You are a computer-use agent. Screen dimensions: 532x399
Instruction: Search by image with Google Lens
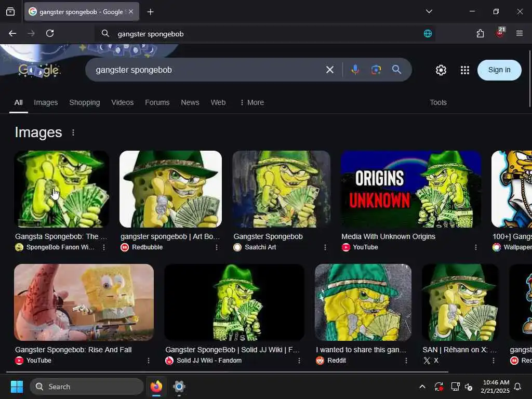pos(376,70)
